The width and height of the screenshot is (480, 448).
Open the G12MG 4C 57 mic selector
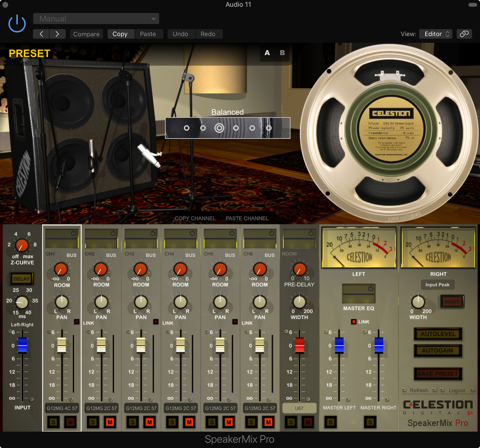61,408
